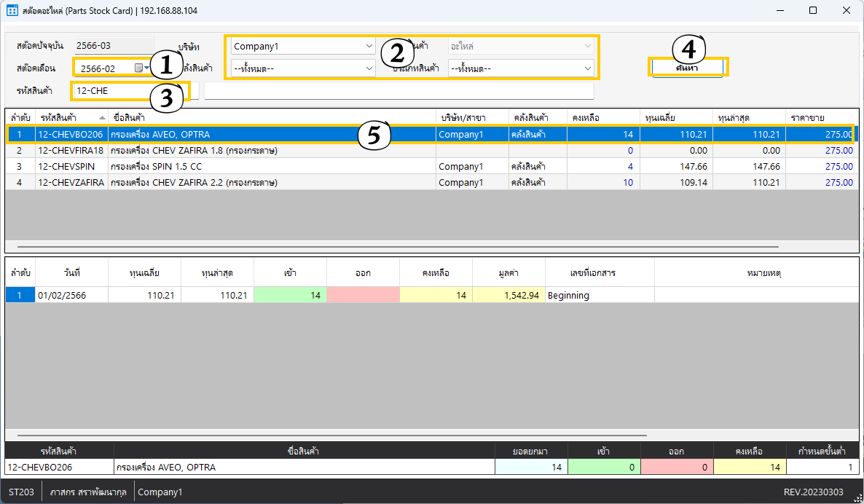Maximize the Parts Stock Card window
This screenshot has height=504, width=864.
812,11
